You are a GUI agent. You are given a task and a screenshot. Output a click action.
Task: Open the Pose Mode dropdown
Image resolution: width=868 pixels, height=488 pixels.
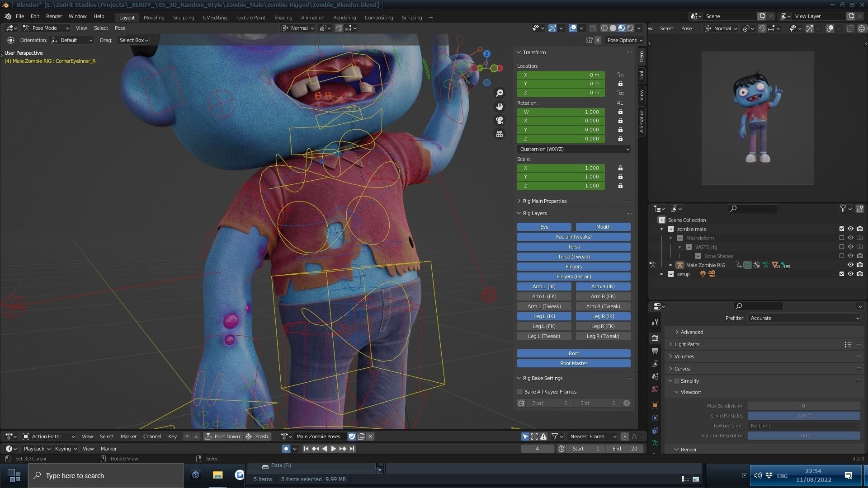(x=46, y=28)
